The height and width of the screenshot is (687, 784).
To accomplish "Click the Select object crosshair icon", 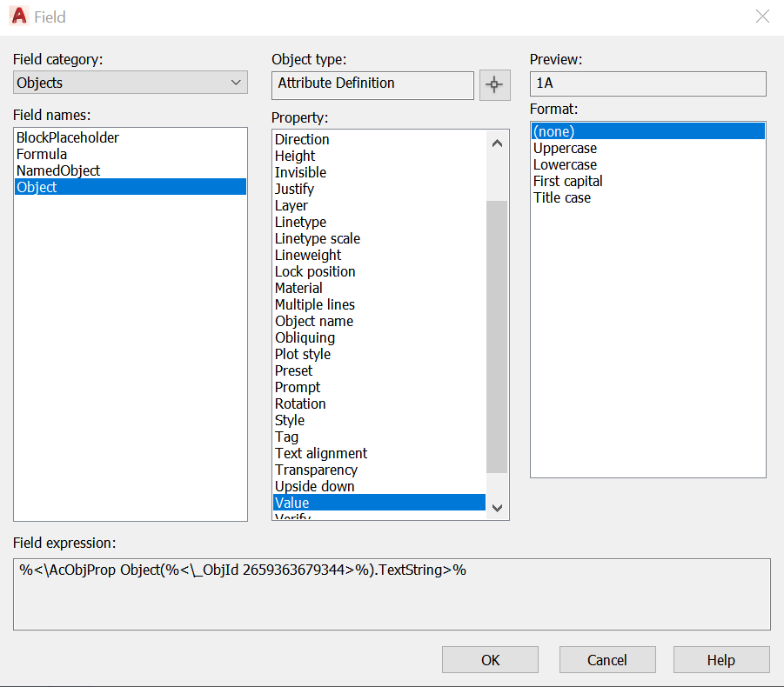I will click(494, 85).
